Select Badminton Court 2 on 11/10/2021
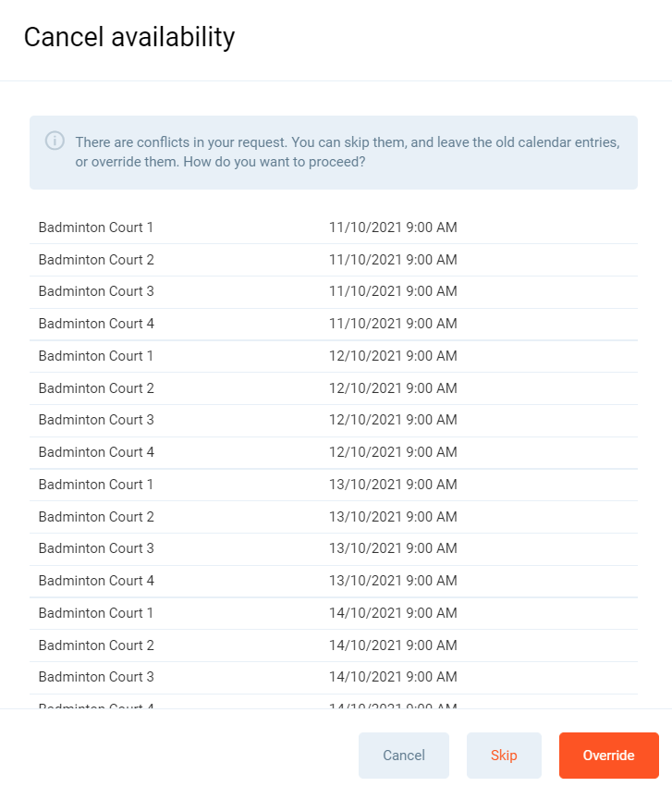The image size is (672, 799). pyautogui.click(x=96, y=260)
